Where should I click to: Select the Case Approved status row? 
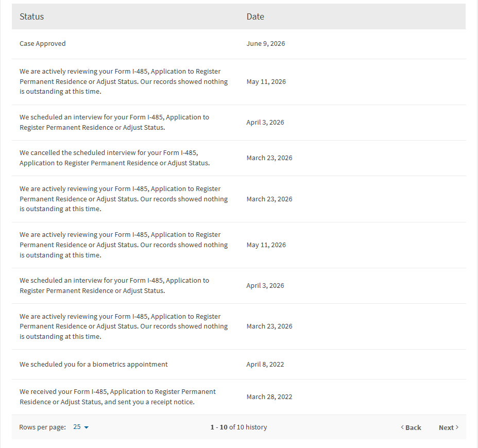click(x=238, y=44)
